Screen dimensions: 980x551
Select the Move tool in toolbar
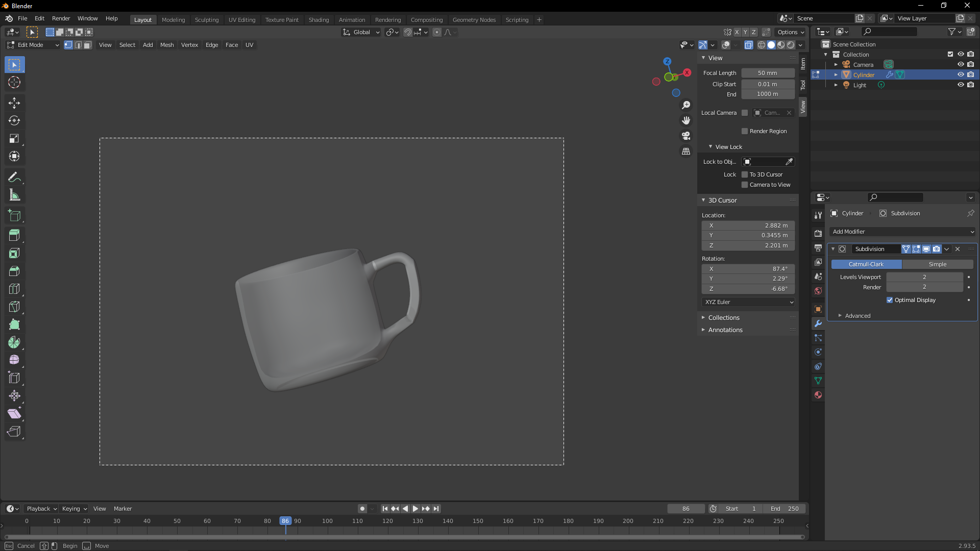pyautogui.click(x=14, y=103)
